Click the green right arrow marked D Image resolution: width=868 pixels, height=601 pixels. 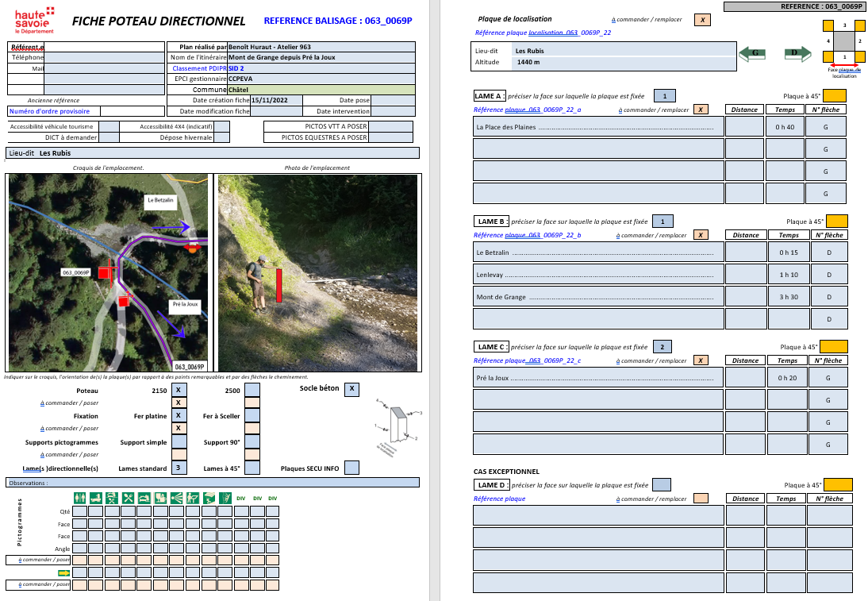tap(795, 53)
